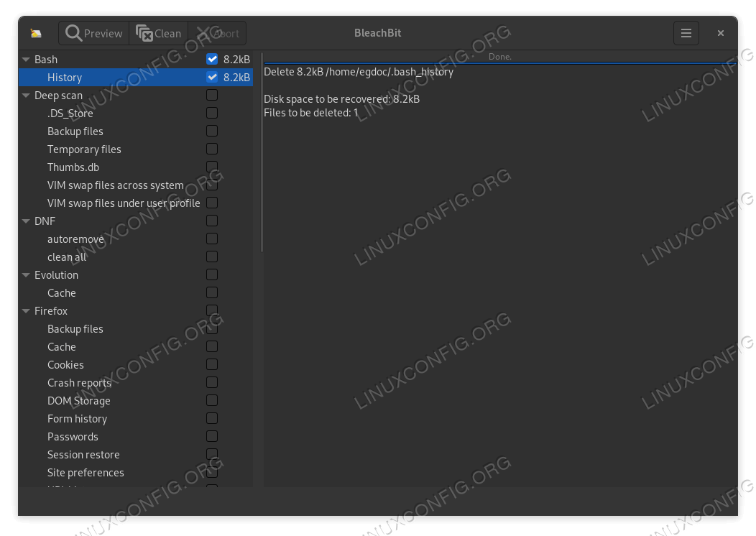Click 'Disk space to be recovered' text

coord(341,99)
